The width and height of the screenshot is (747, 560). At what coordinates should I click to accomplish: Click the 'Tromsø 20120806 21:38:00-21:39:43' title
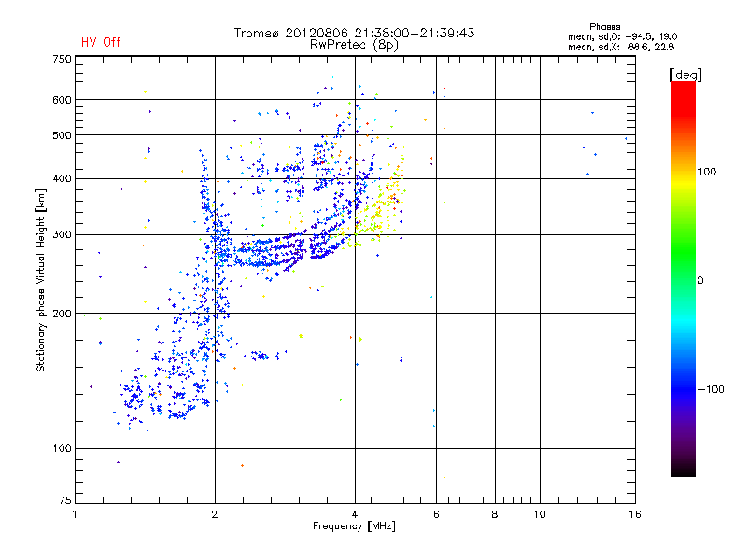click(x=355, y=33)
